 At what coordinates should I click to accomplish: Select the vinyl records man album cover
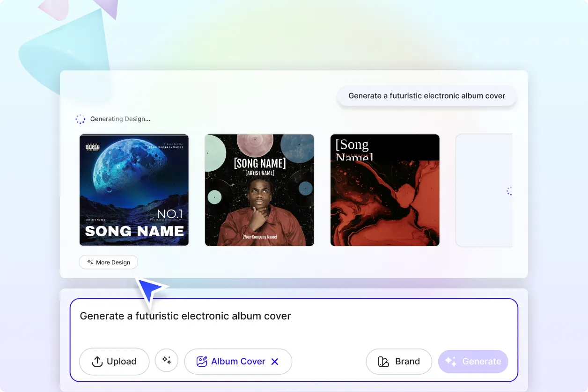tap(259, 190)
